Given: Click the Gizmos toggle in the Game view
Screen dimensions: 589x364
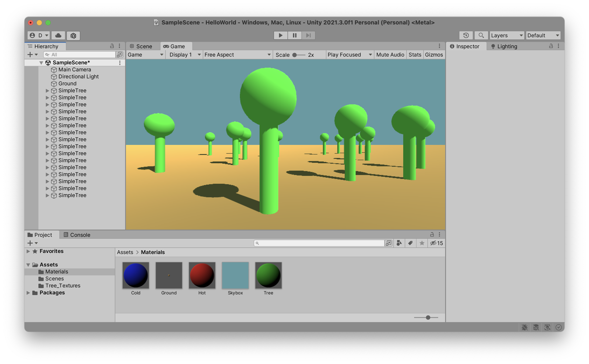Looking at the screenshot, I should (433, 55).
